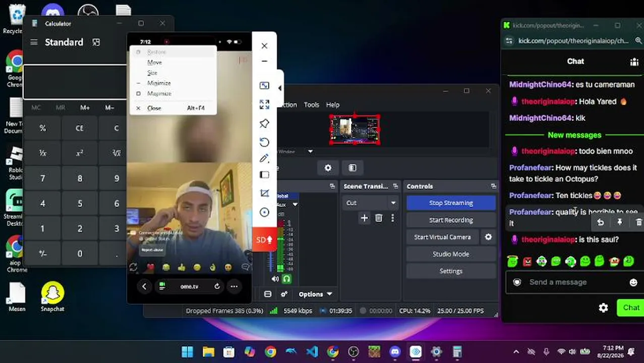The height and width of the screenshot is (363, 644).
Task: Go back in the ome.tv browser bar
Action: pos(144,286)
